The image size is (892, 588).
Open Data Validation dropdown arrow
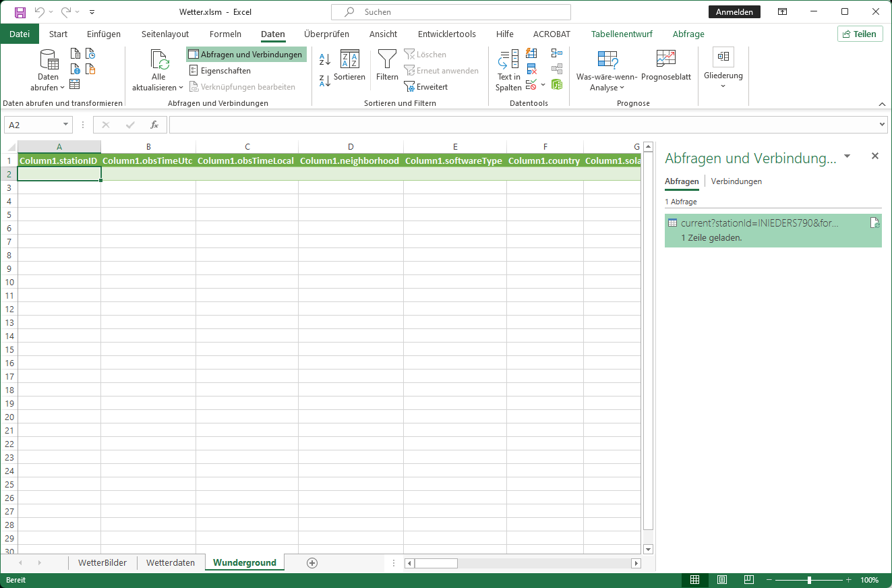(x=543, y=85)
